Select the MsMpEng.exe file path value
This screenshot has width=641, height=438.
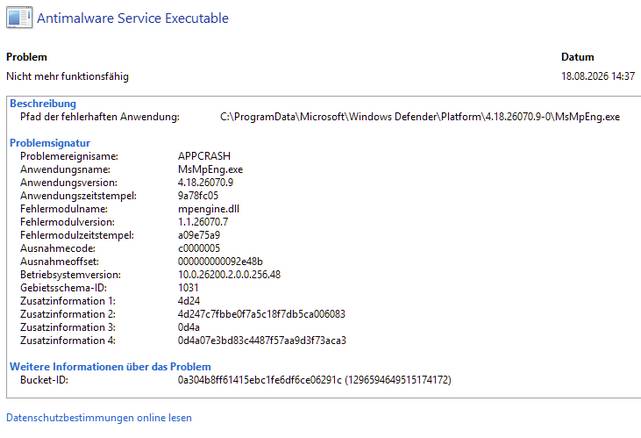pyautogui.click(x=420, y=117)
